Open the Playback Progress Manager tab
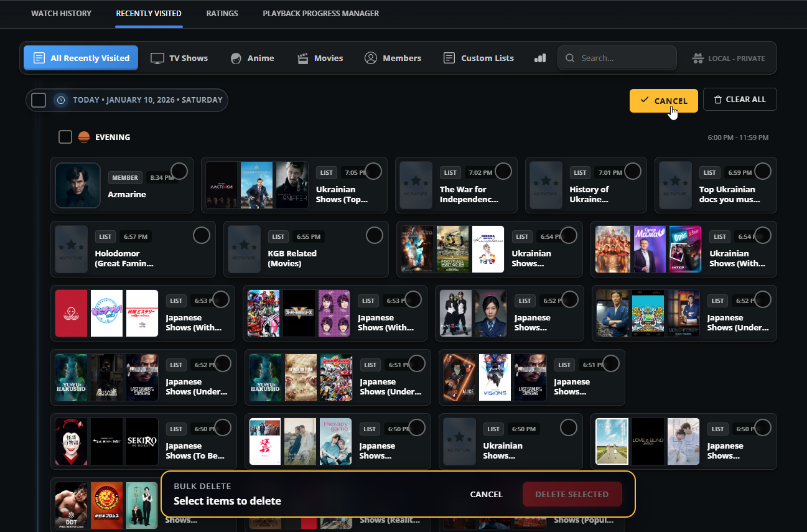The image size is (807, 532). click(x=320, y=13)
